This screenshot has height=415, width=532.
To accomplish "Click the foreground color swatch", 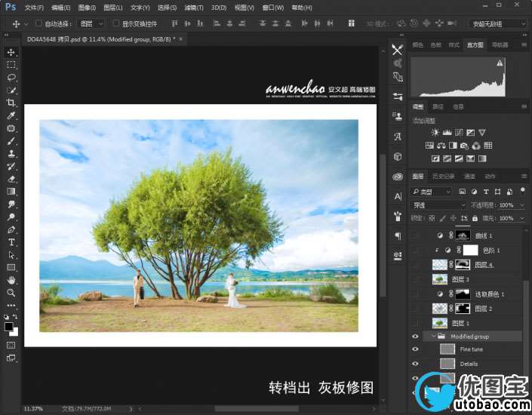I will 8,327.
